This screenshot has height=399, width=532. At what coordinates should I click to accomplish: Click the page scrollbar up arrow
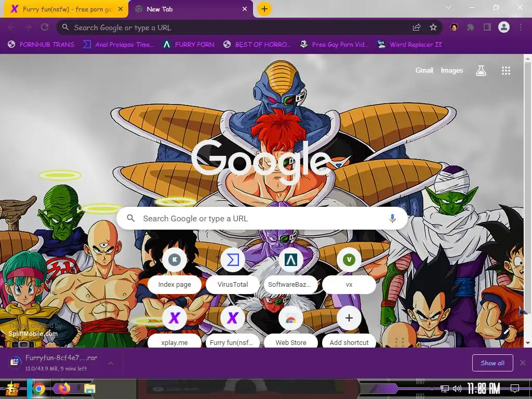(x=528, y=58)
